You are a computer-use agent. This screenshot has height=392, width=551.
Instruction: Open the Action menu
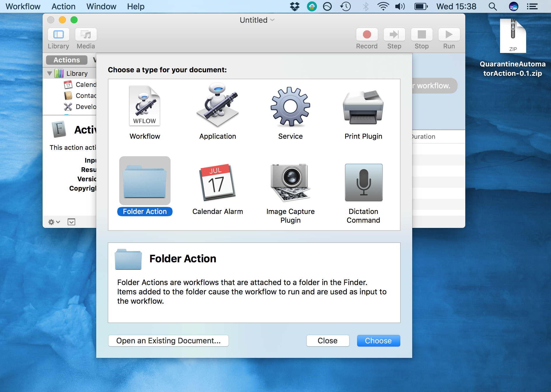click(63, 6)
